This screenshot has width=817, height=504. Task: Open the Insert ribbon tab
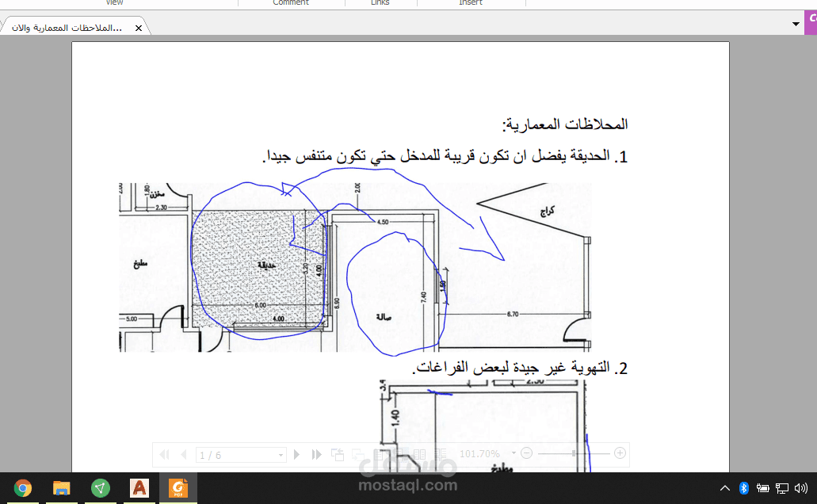point(471,3)
